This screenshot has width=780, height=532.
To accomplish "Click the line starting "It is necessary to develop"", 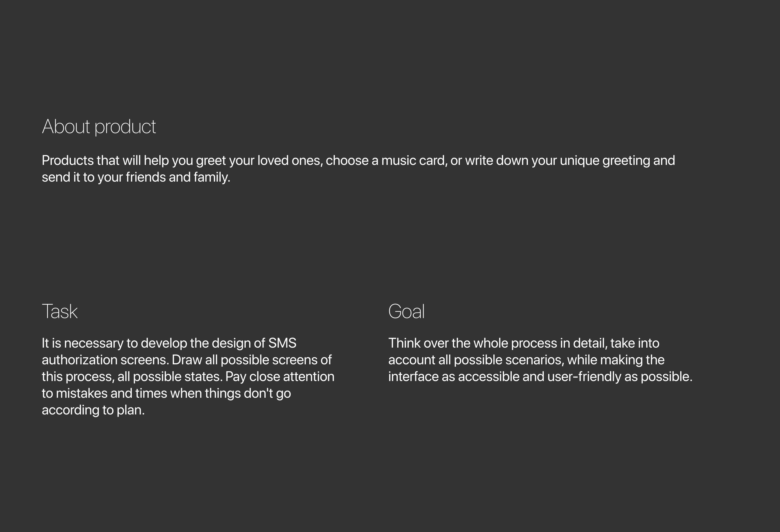I will point(169,343).
